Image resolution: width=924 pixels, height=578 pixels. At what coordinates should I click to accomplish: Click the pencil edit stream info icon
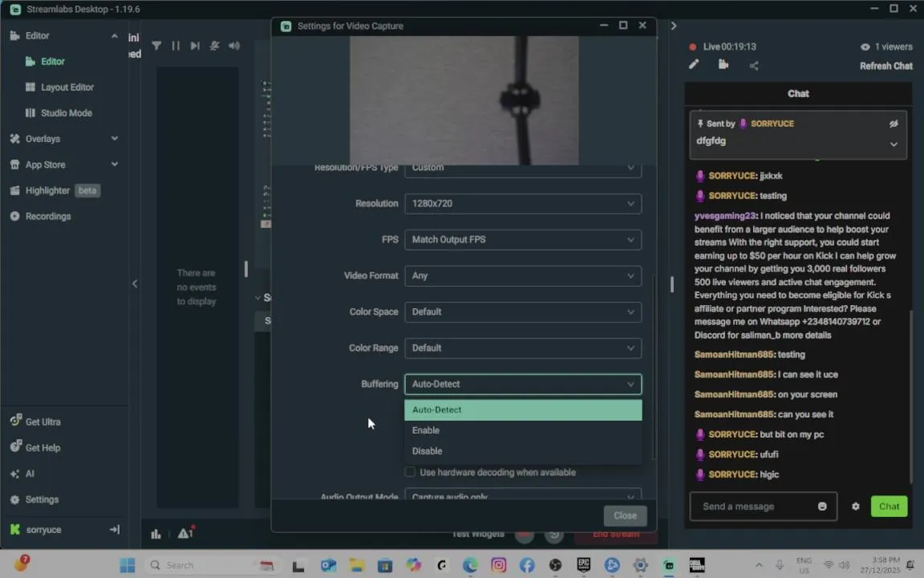(x=694, y=65)
